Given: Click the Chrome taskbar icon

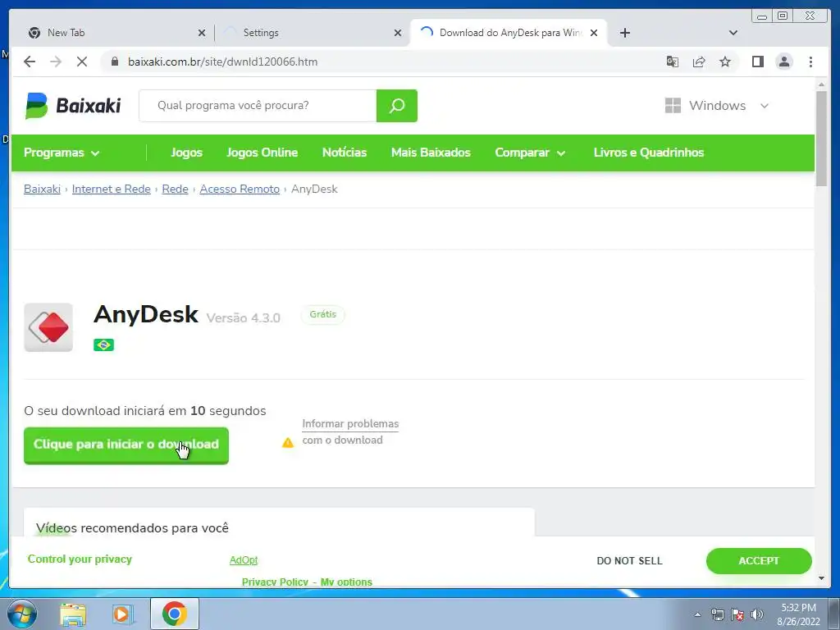Looking at the screenshot, I should click(x=175, y=614).
